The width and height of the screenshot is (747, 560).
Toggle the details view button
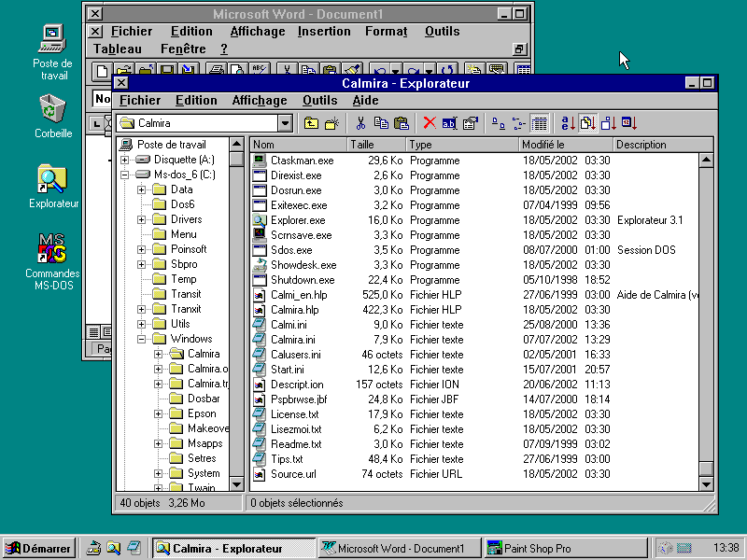(540, 123)
